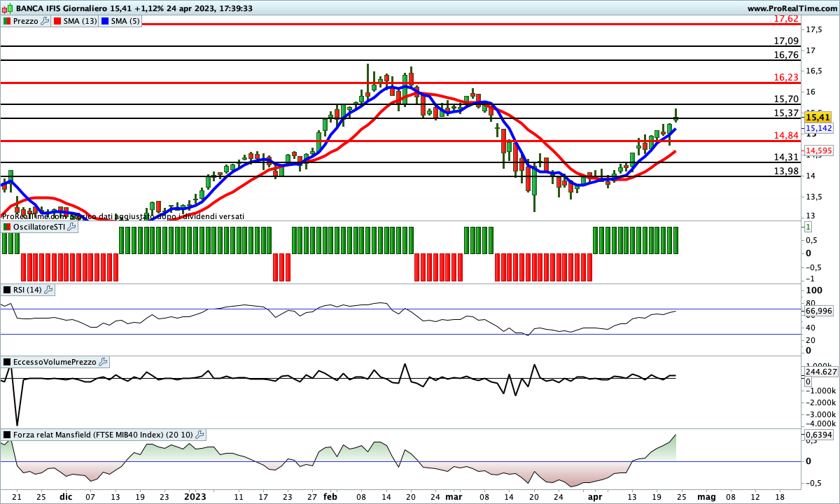Open OscillatoreSTI settings with the wrench icon
Image resolution: width=840 pixels, height=504 pixels.
click(x=71, y=227)
